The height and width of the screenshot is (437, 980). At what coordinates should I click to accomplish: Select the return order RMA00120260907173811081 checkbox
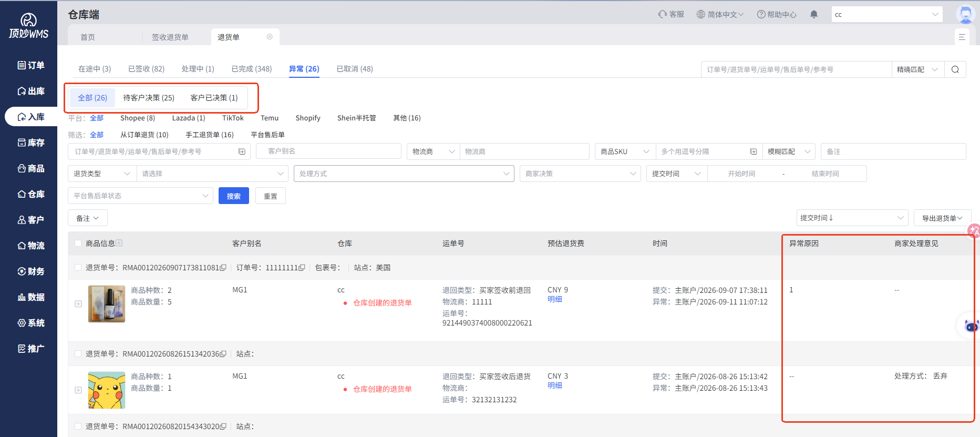tap(78, 268)
